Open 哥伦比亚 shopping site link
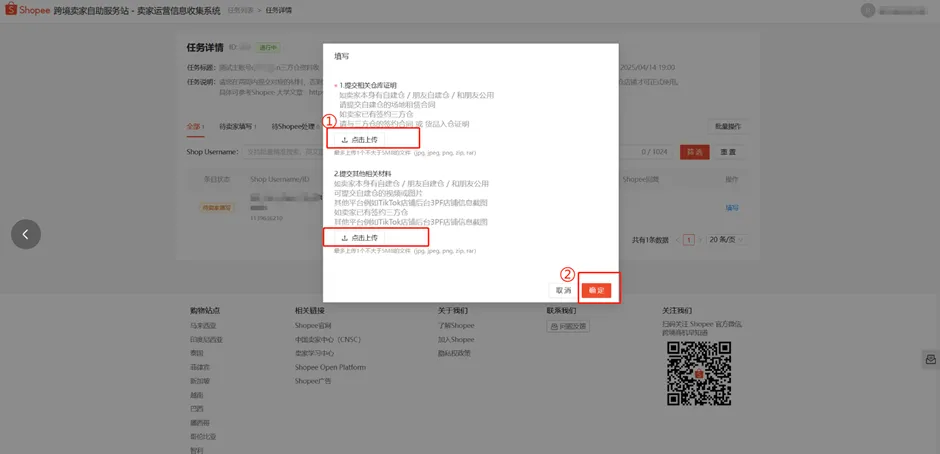The height and width of the screenshot is (454, 940). pyautogui.click(x=203, y=437)
